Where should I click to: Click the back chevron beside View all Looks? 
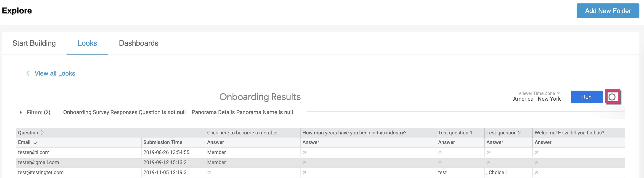[28, 73]
